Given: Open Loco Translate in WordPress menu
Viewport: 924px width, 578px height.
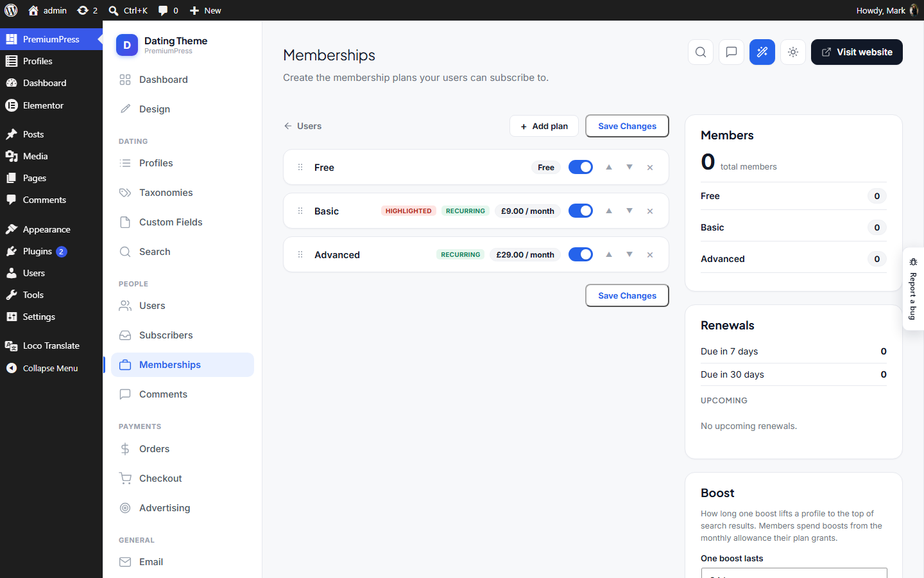Looking at the screenshot, I should (x=51, y=346).
